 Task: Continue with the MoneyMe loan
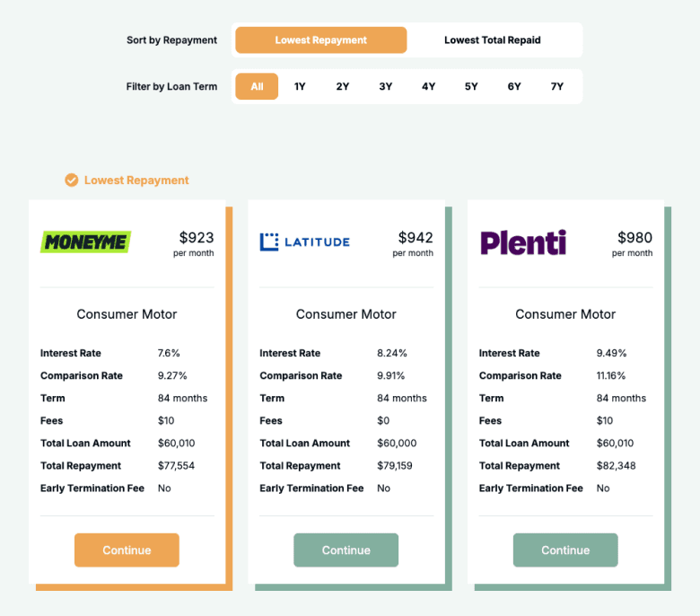pyautogui.click(x=127, y=550)
